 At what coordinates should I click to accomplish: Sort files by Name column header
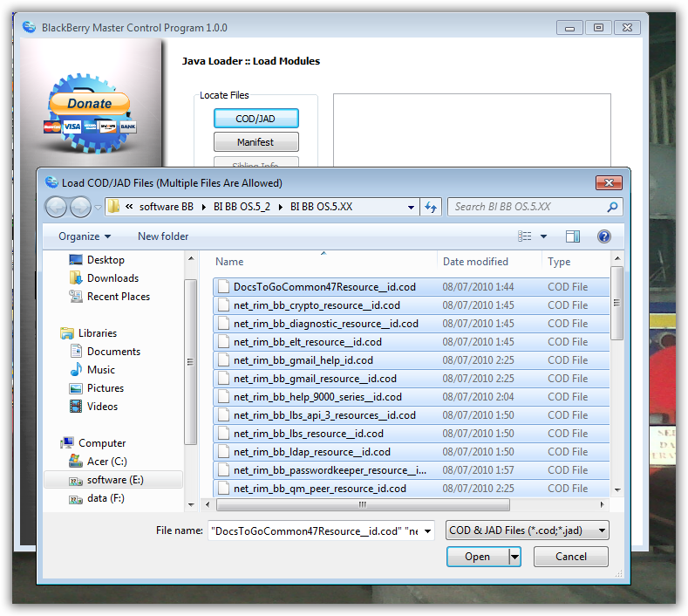coord(324,262)
